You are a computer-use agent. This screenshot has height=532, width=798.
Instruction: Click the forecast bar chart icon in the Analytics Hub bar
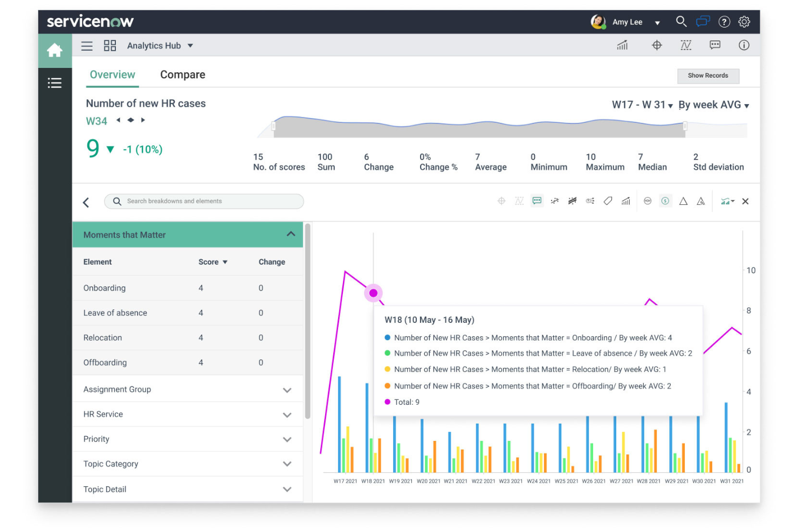pos(622,45)
